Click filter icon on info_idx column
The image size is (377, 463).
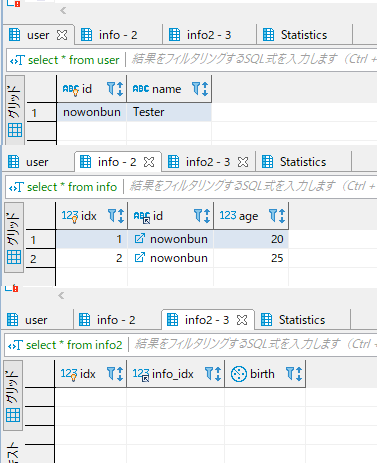209,374
